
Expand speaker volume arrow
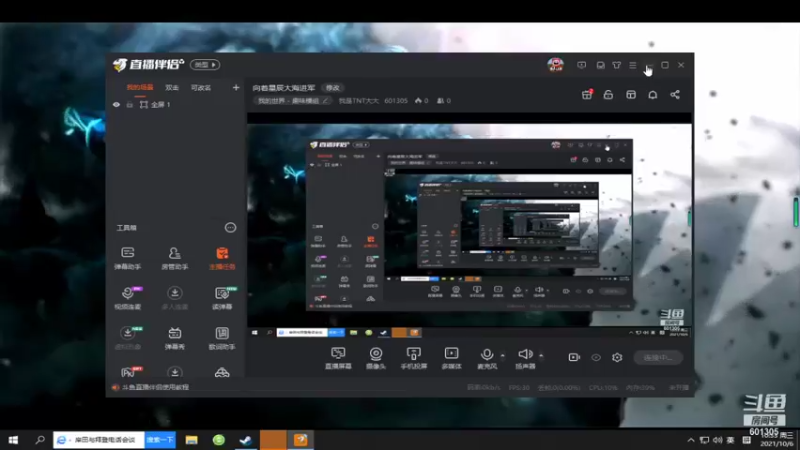(541, 355)
